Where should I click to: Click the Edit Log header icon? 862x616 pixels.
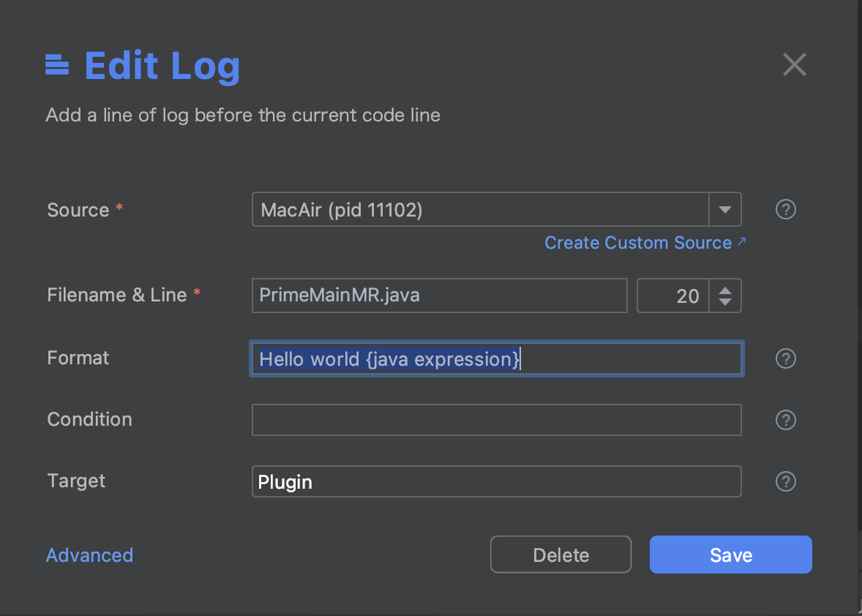tap(57, 66)
